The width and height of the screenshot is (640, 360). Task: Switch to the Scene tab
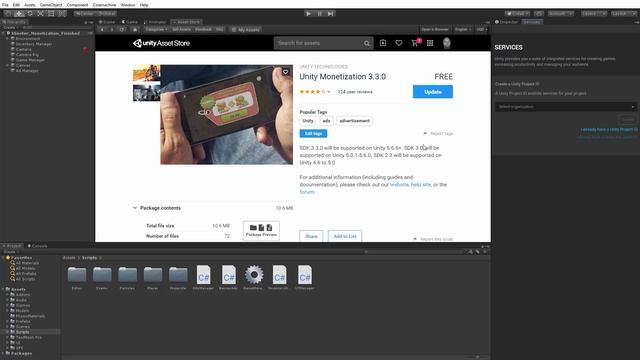pyautogui.click(x=107, y=22)
